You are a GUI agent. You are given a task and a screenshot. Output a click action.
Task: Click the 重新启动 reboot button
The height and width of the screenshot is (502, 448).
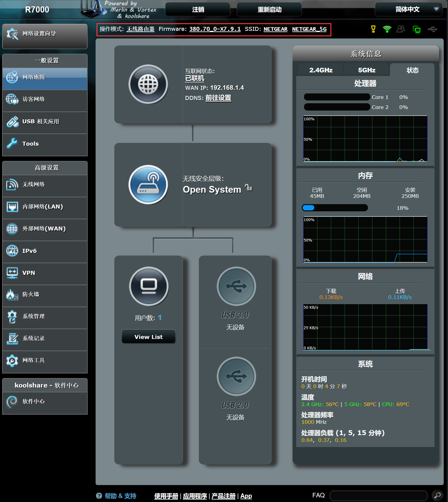point(269,9)
